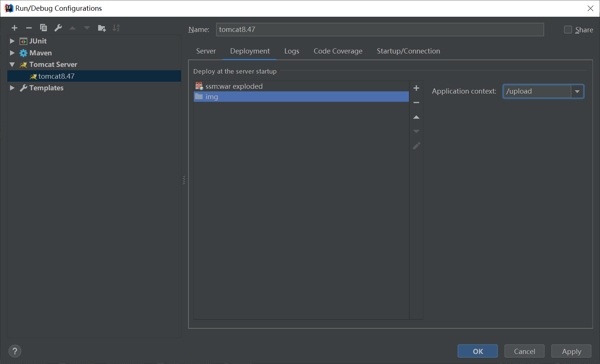Viewport: 600px width, 364px height.
Task: Create a new configuration folder
Action: click(101, 27)
